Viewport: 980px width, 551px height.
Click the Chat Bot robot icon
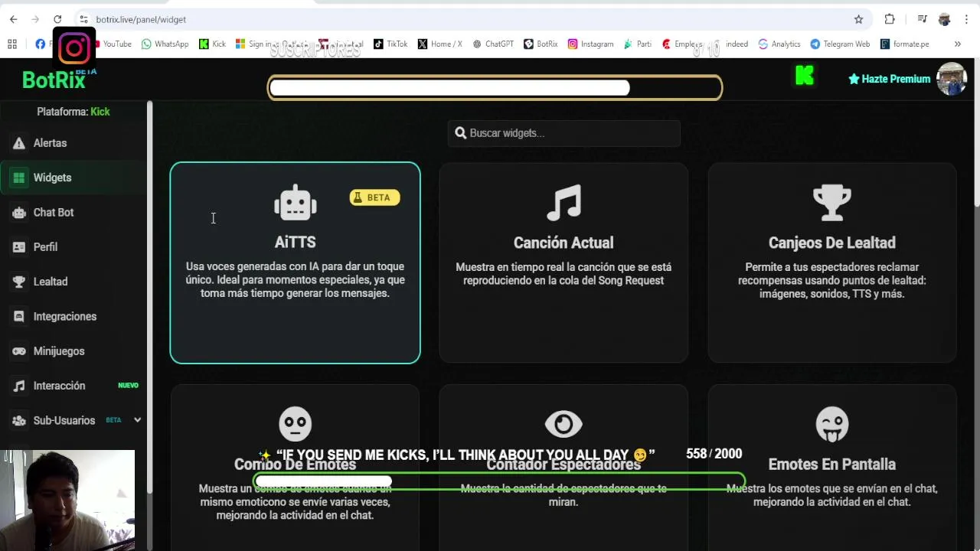pos(19,213)
